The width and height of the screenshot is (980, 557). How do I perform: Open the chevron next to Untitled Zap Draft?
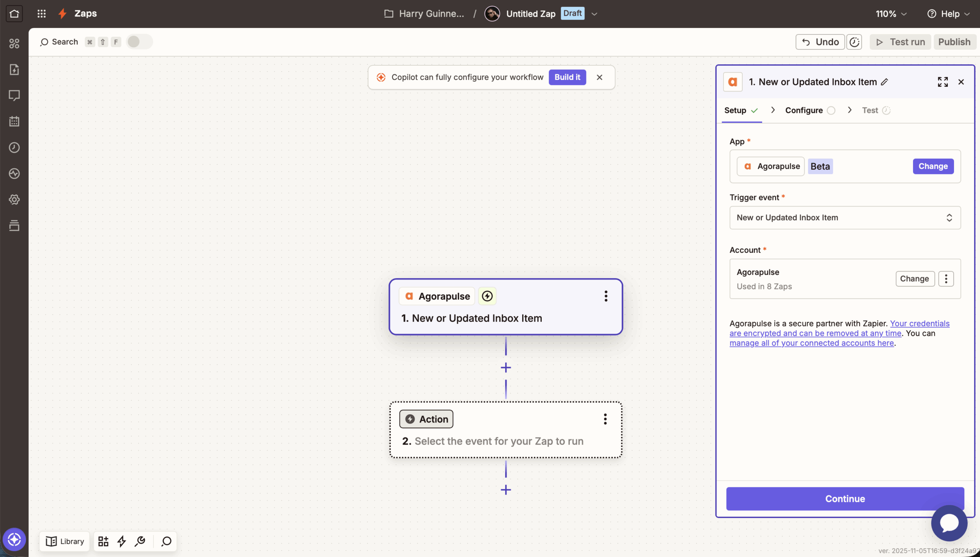pos(594,14)
